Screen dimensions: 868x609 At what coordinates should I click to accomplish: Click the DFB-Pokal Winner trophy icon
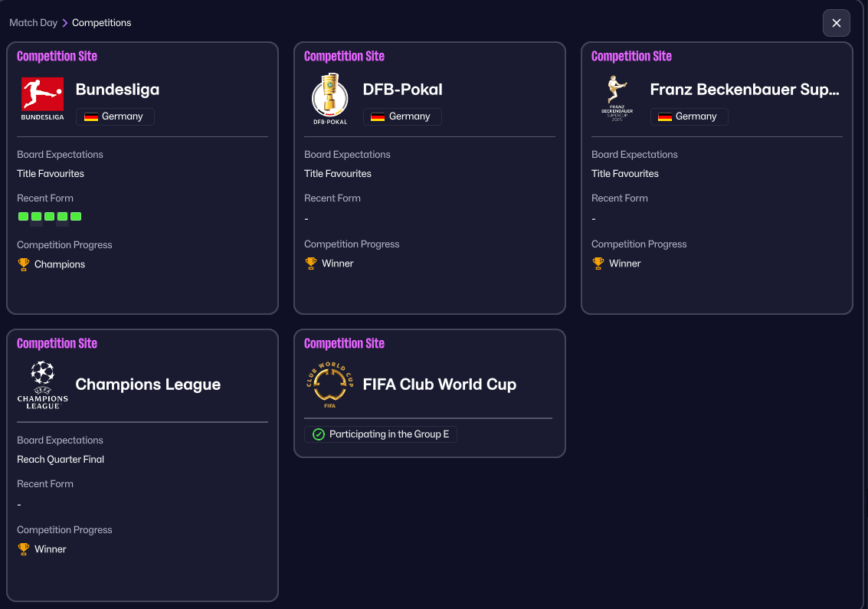[311, 264]
